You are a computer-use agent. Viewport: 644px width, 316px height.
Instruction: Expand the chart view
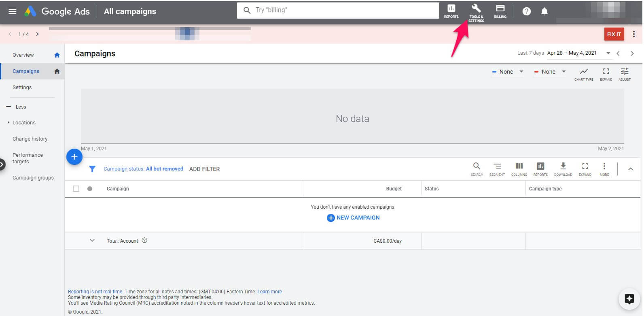click(x=606, y=74)
